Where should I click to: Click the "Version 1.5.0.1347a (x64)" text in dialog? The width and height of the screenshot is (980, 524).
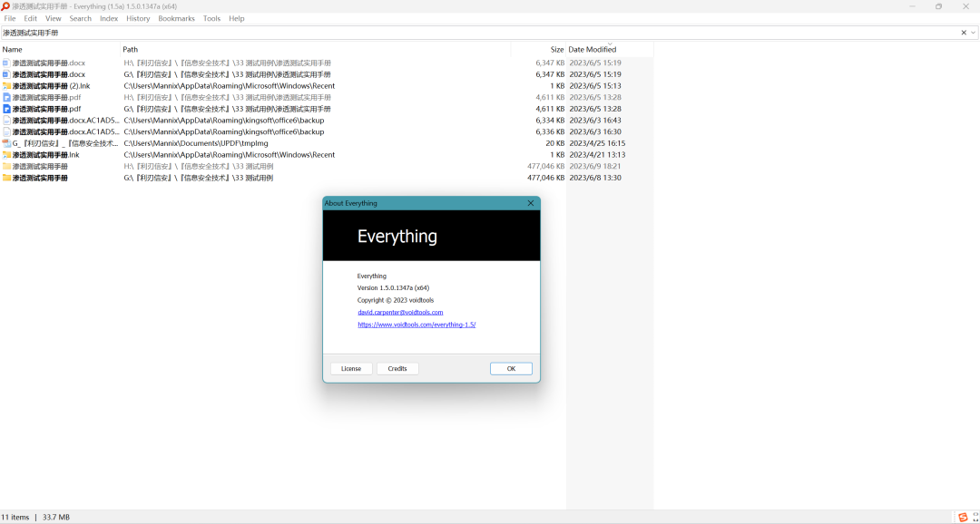393,288
